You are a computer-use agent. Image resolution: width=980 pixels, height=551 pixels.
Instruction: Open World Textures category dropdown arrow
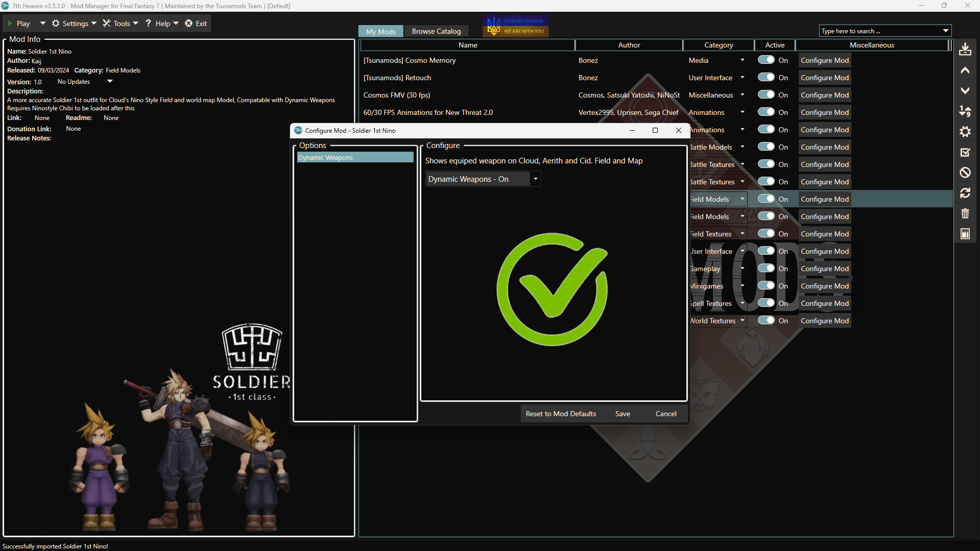[742, 321]
